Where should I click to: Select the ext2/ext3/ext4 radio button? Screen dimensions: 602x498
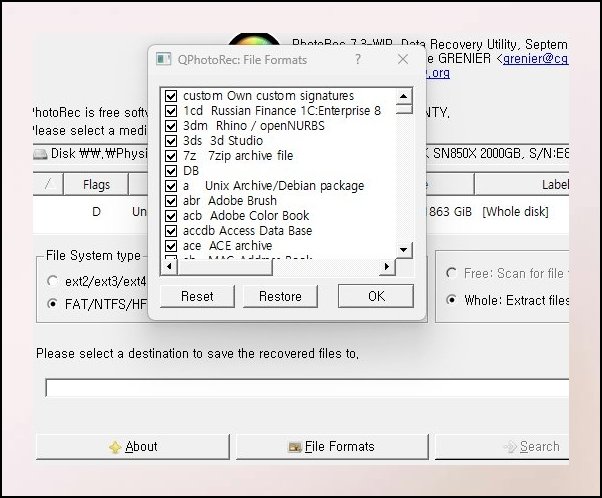coord(52,281)
